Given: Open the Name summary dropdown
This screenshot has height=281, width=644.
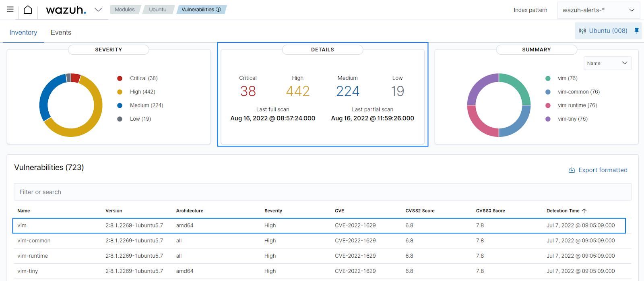Looking at the screenshot, I should 607,63.
